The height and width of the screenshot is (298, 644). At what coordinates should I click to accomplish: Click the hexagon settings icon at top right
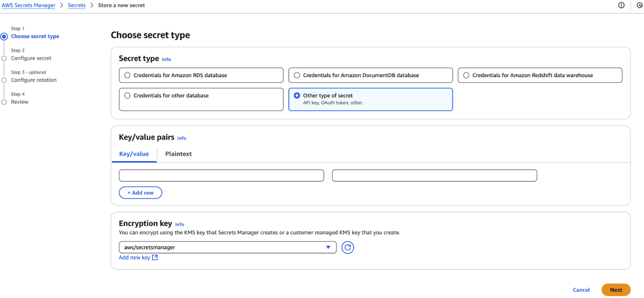pyautogui.click(x=640, y=5)
